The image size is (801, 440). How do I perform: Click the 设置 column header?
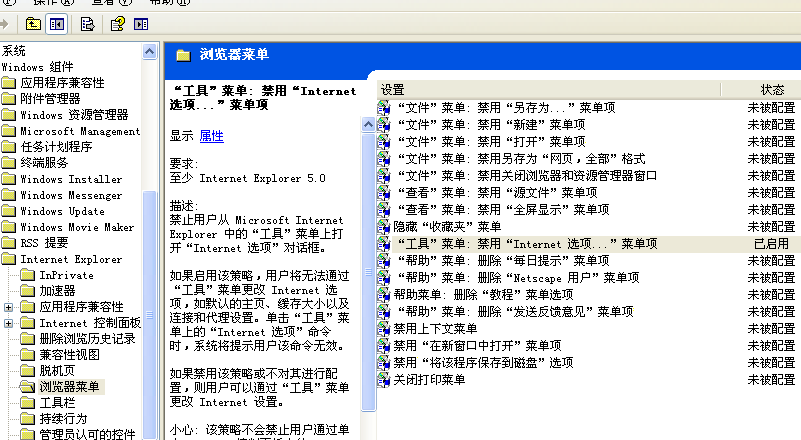[x=392, y=90]
